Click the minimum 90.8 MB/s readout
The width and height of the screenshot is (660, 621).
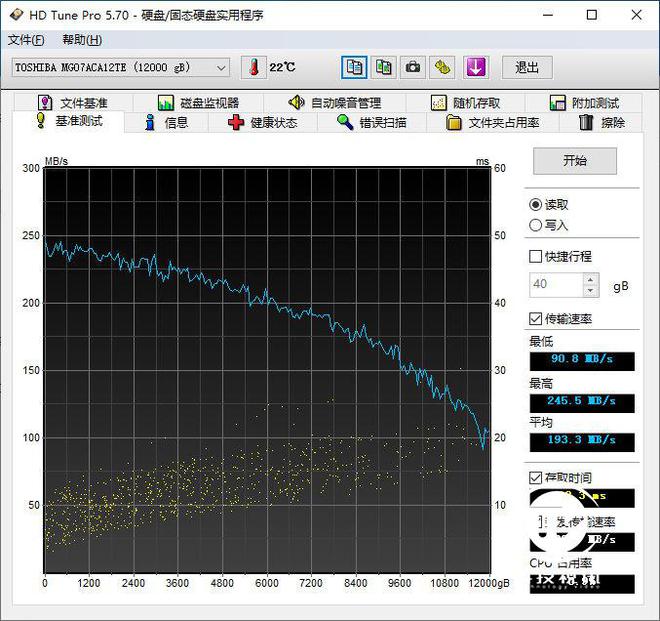click(x=582, y=361)
